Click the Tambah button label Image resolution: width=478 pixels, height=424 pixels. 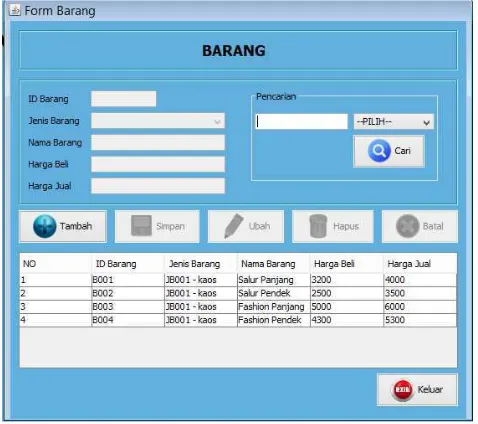76,226
